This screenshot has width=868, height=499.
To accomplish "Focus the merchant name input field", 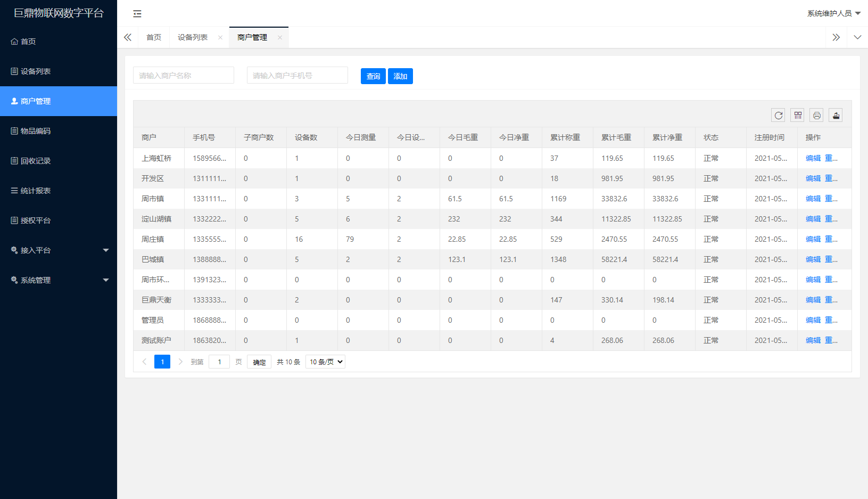I will coord(184,76).
